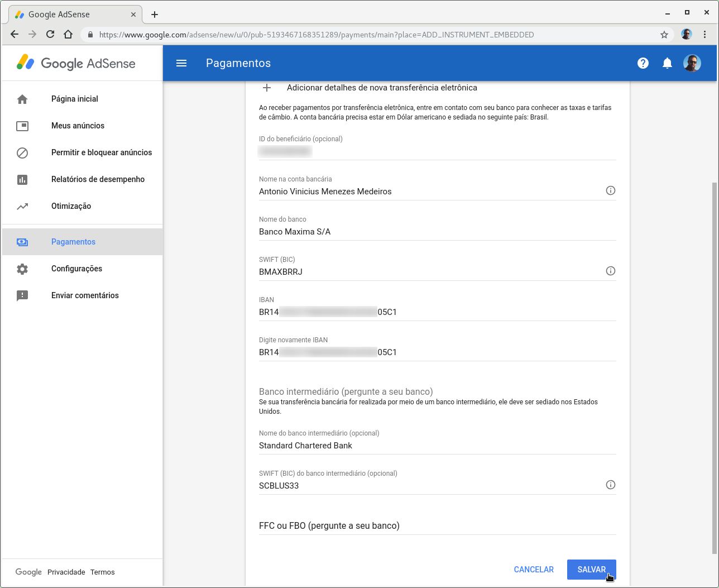Focus the ID do beneficiário field

coord(437,151)
